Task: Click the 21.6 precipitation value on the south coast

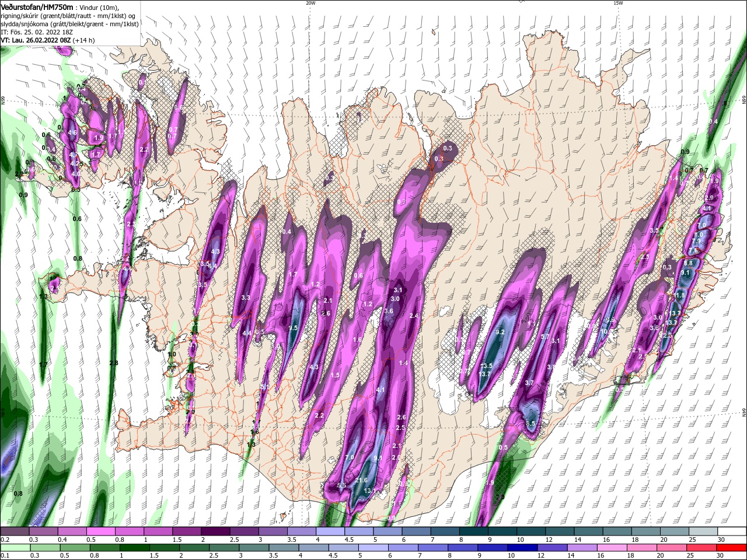Action: [361, 481]
